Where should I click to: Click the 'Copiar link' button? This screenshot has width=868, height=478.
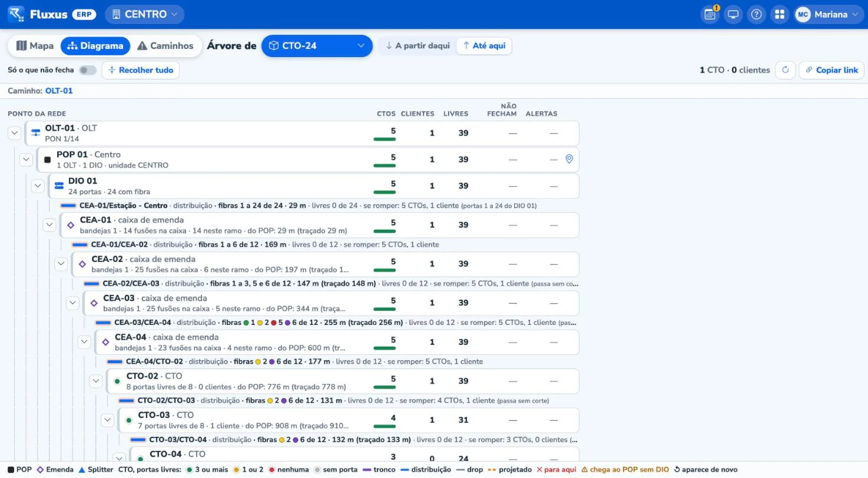click(831, 70)
